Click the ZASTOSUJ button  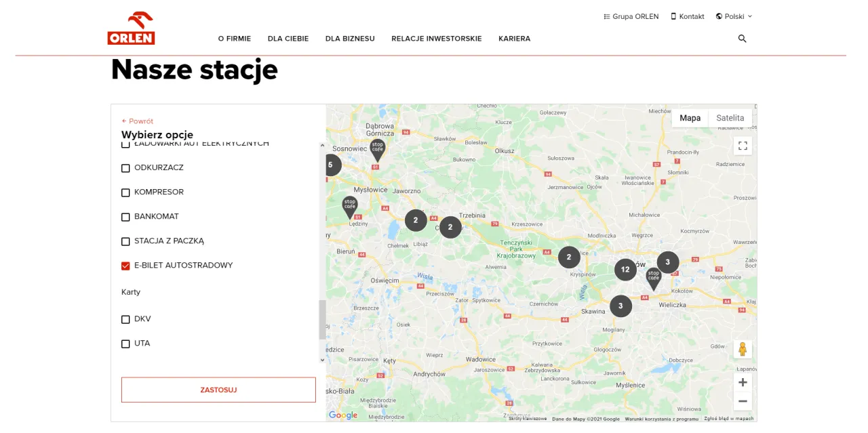click(218, 390)
